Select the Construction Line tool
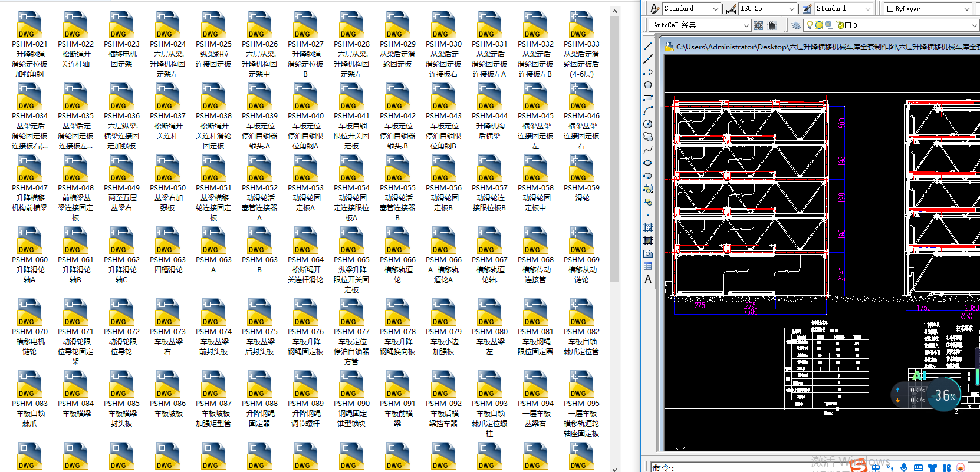The height and width of the screenshot is (472, 980). coord(648,59)
